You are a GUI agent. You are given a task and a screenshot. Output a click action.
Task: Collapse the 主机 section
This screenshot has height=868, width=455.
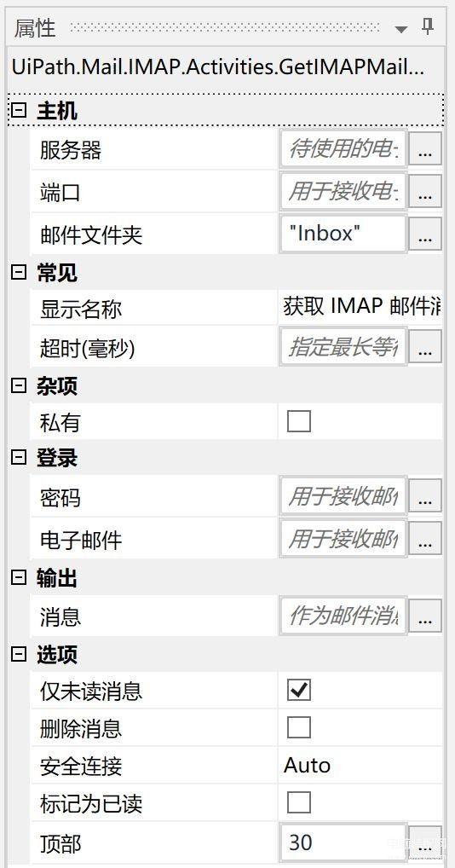[x=19, y=111]
